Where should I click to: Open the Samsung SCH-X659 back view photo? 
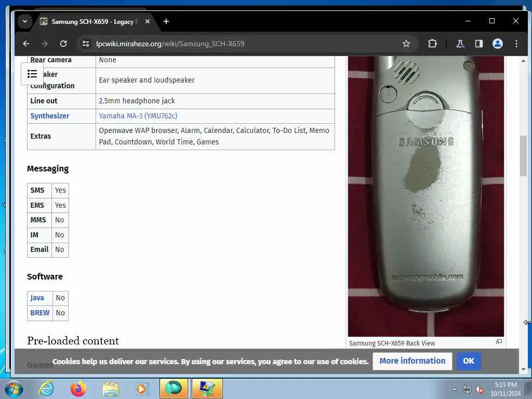pos(426,196)
